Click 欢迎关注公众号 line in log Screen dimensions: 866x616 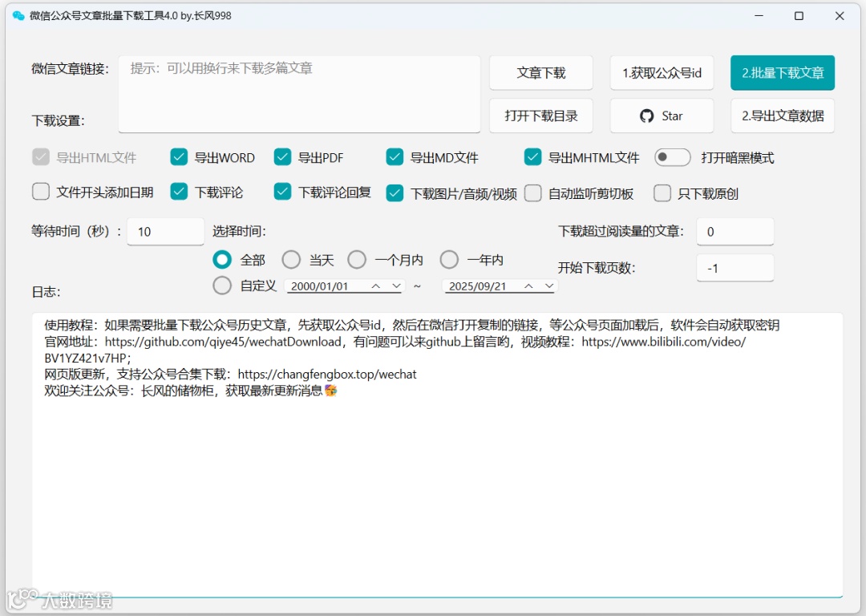pos(191,391)
